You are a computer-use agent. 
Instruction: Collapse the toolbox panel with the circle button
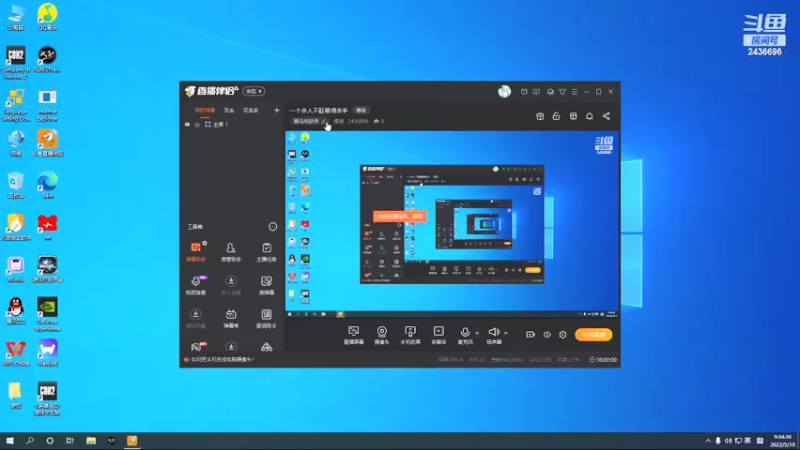click(273, 227)
